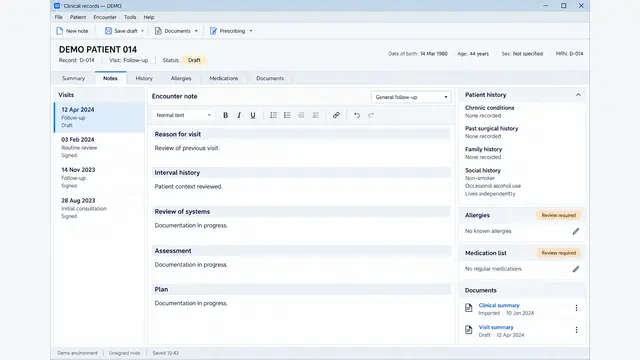Select the 12 Apr 2024 draft visit
640x360 pixels.
click(100, 118)
